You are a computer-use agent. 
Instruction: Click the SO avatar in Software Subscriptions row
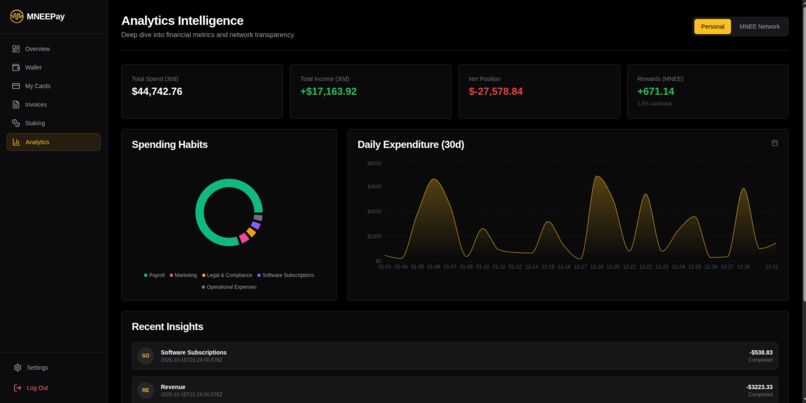coord(145,355)
